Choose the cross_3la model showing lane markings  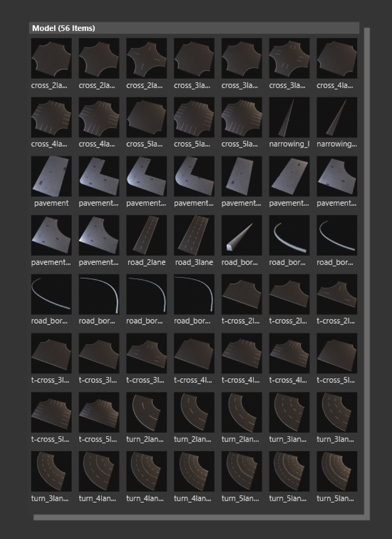pyautogui.click(x=289, y=58)
